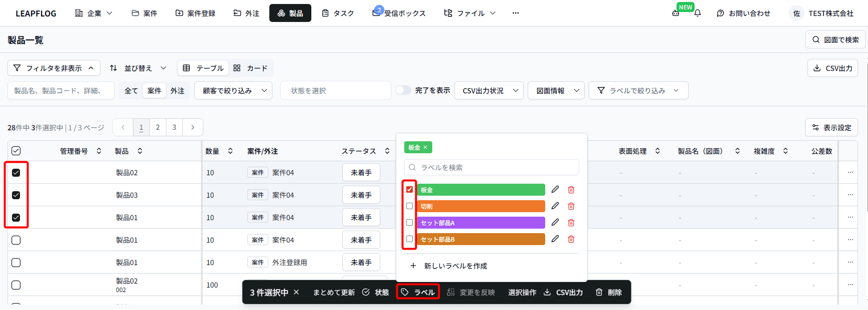Open the row menu for 製品03

coord(851,195)
